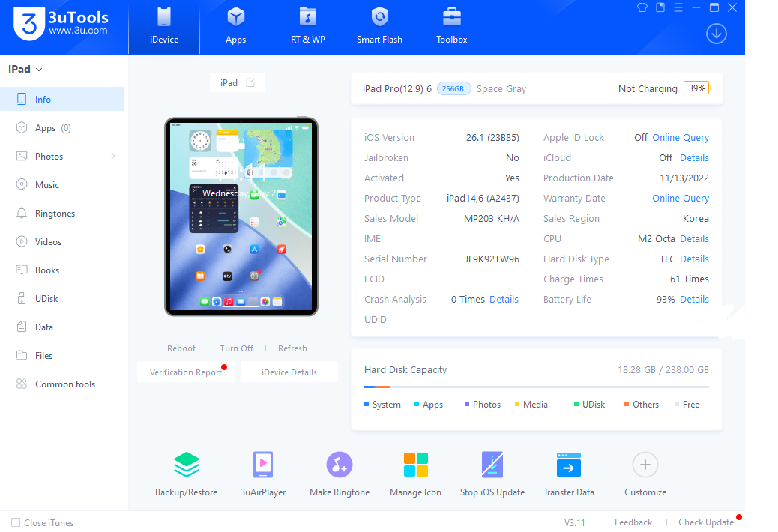
Task: Open the Make Ringtone tool
Action: [x=340, y=465]
